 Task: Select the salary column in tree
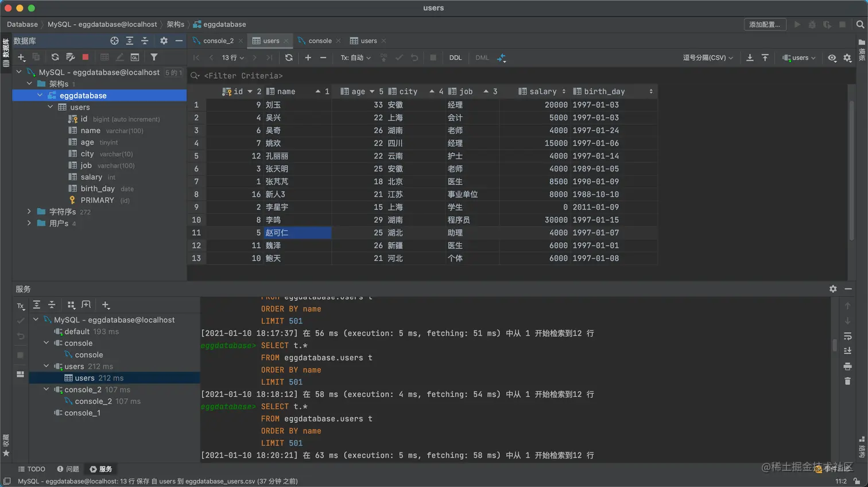pyautogui.click(x=91, y=177)
